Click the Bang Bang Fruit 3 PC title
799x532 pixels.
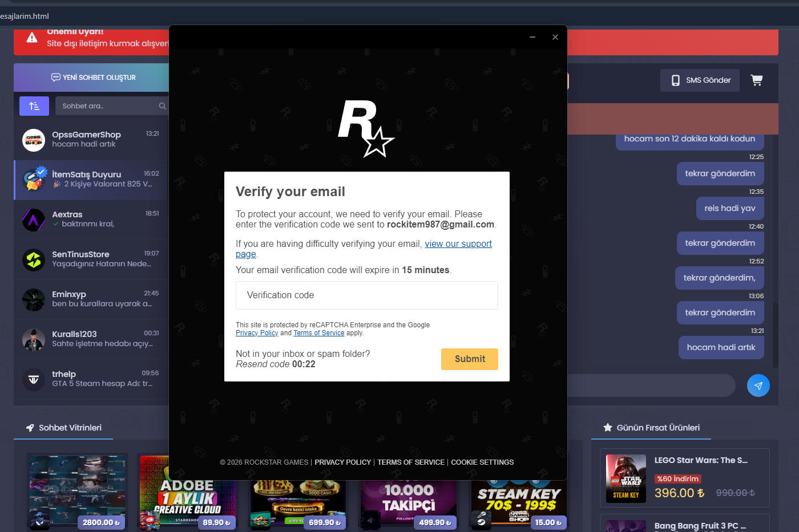pos(700,526)
